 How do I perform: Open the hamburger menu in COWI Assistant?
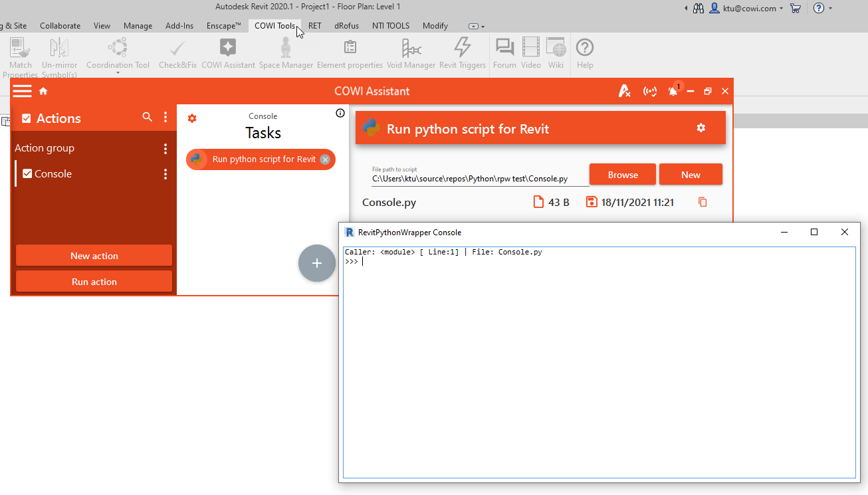click(22, 91)
